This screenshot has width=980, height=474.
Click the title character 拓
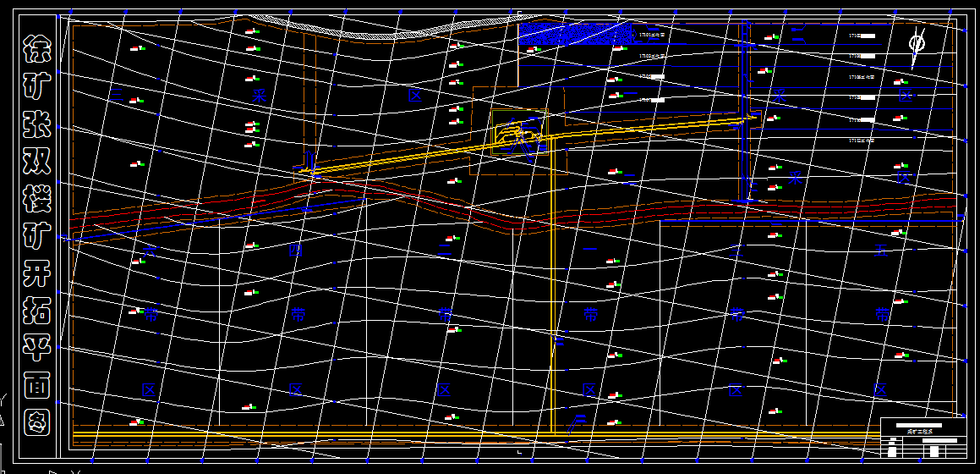pyautogui.click(x=36, y=311)
